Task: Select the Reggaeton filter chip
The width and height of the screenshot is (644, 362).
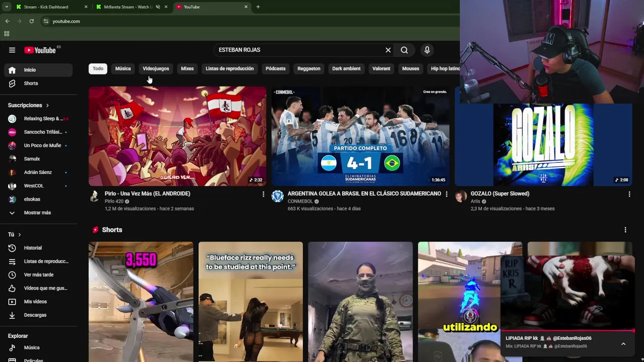Action: 309,68
